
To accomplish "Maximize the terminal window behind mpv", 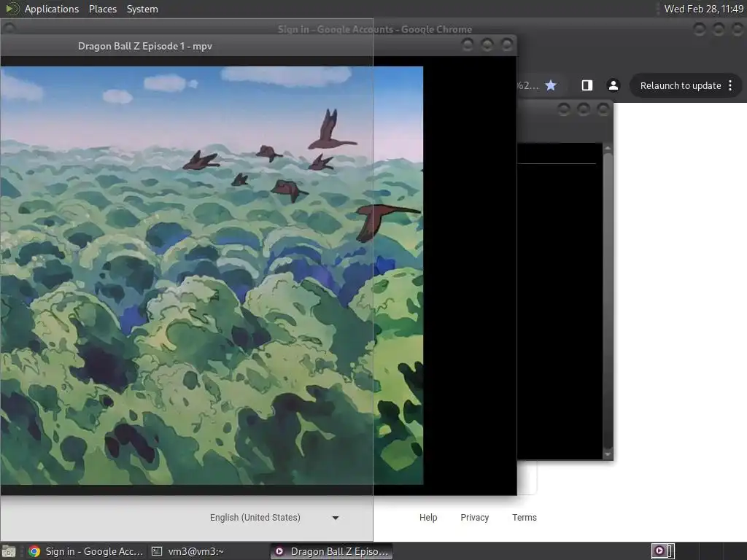I will 583,109.
